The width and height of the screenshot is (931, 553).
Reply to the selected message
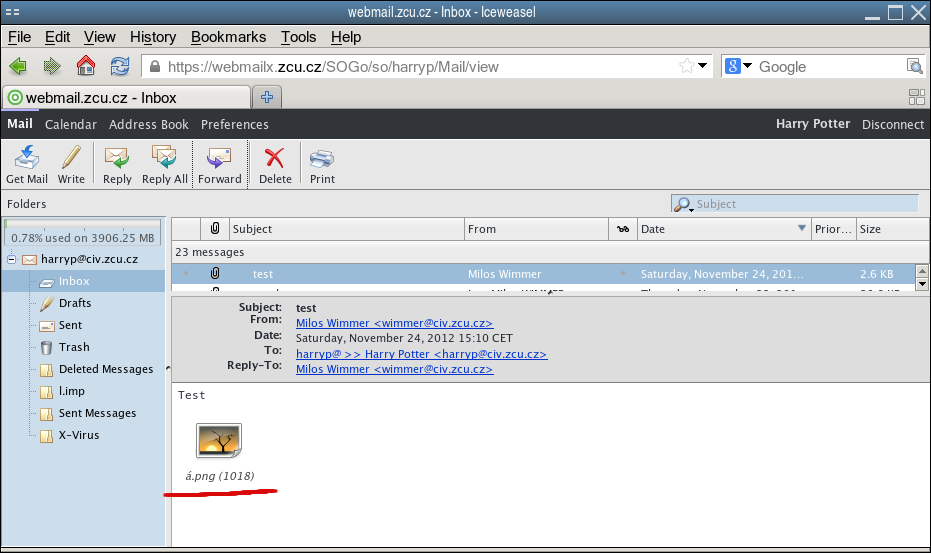117,164
